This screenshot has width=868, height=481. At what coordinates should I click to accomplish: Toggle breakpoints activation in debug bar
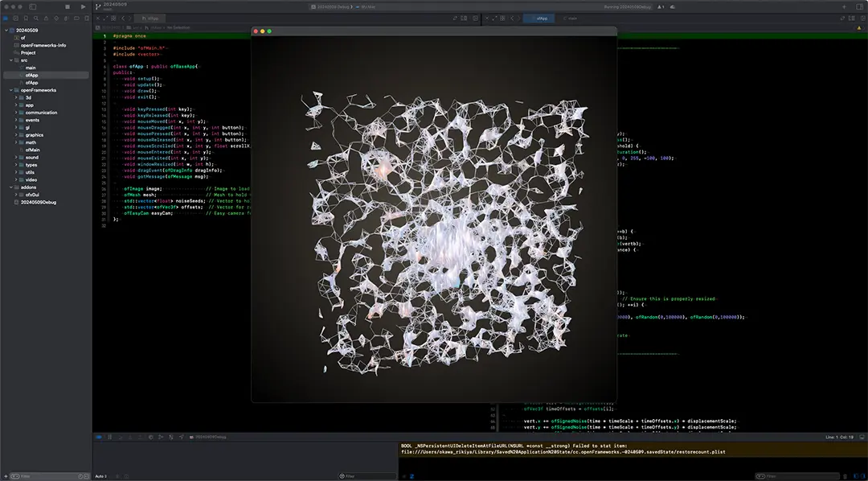tap(99, 437)
